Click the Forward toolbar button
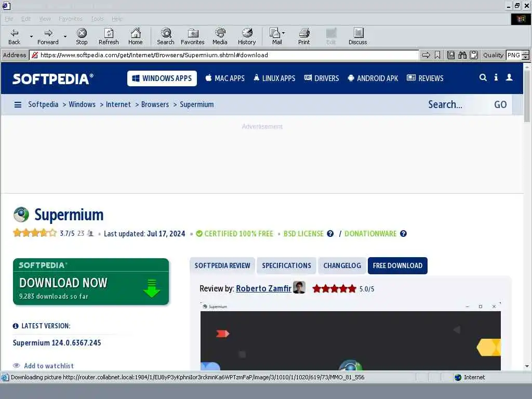The height and width of the screenshot is (399, 532). [x=48, y=37]
